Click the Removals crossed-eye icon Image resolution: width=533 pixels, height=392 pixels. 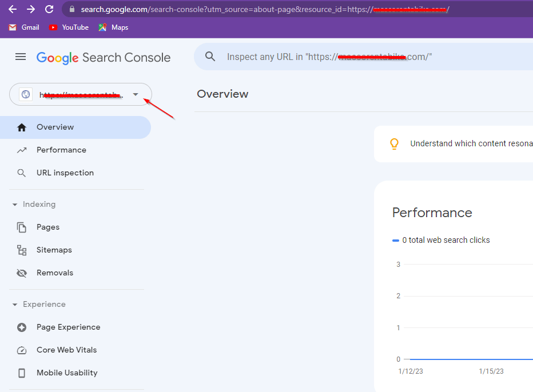22,273
